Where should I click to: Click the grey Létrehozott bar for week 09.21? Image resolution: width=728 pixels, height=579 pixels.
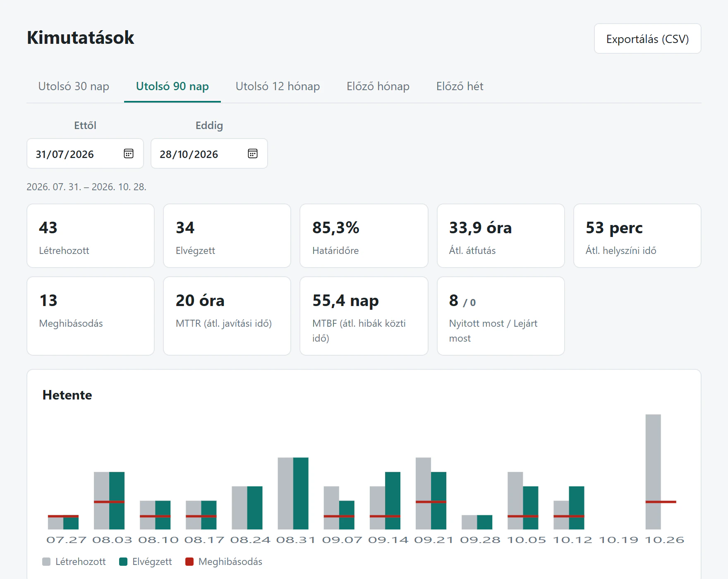(x=423, y=493)
